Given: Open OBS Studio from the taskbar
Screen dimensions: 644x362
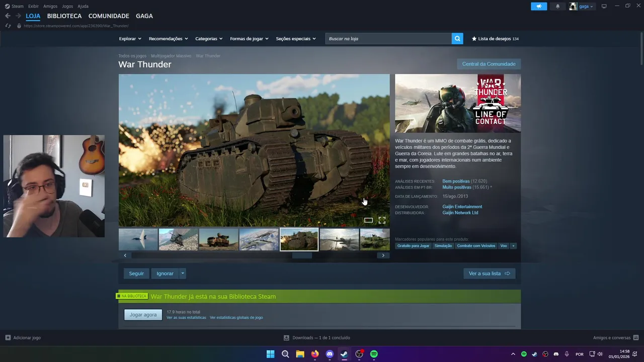Looking at the screenshot, I should pos(359,354).
